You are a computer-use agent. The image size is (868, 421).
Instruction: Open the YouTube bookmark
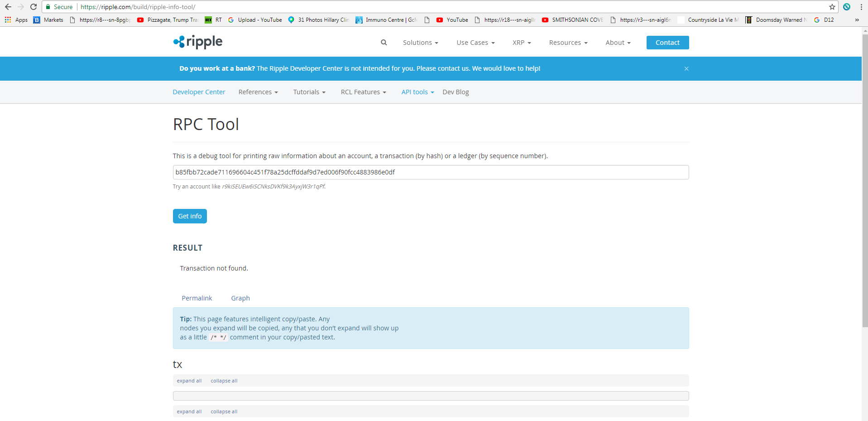pyautogui.click(x=452, y=20)
